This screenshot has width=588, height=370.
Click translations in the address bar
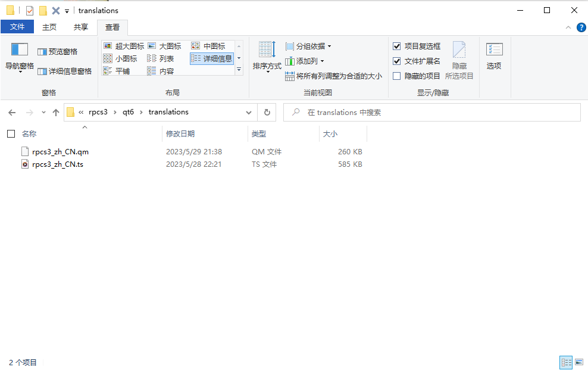click(168, 112)
